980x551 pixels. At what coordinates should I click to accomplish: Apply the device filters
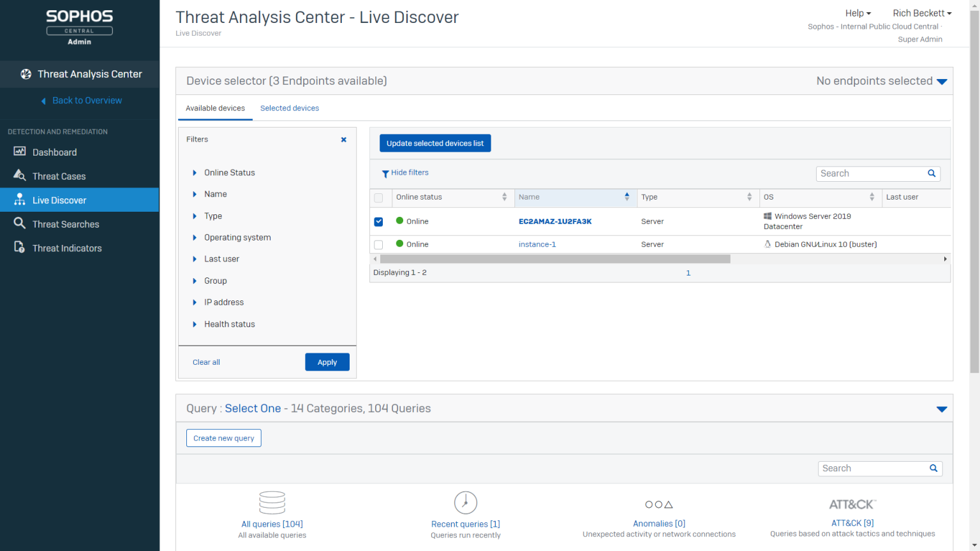(x=327, y=362)
